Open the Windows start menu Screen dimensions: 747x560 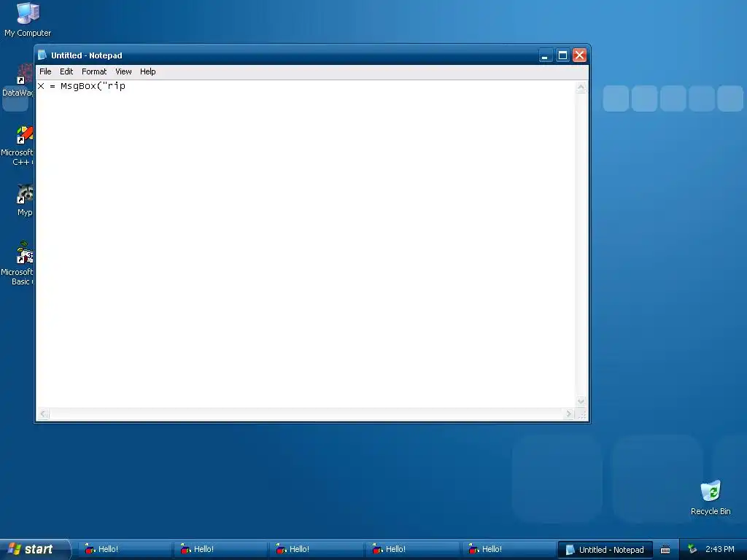tap(35, 549)
